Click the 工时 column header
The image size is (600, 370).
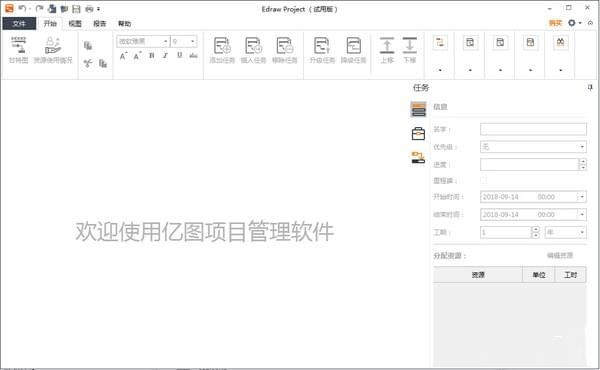point(571,275)
